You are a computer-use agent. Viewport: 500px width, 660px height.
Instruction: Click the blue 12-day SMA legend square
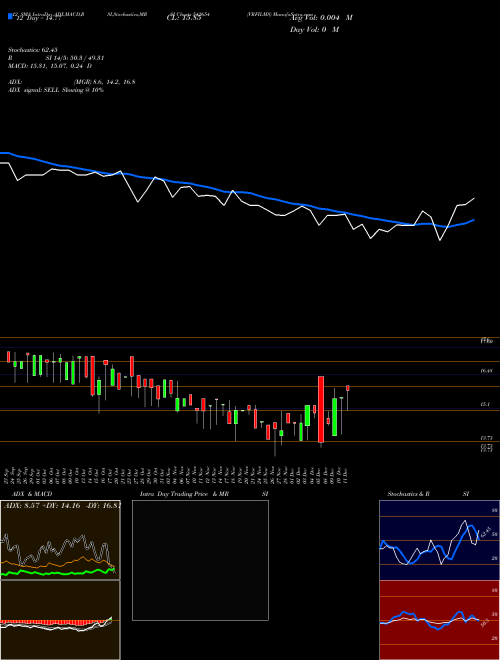pyautogui.click(x=10, y=17)
